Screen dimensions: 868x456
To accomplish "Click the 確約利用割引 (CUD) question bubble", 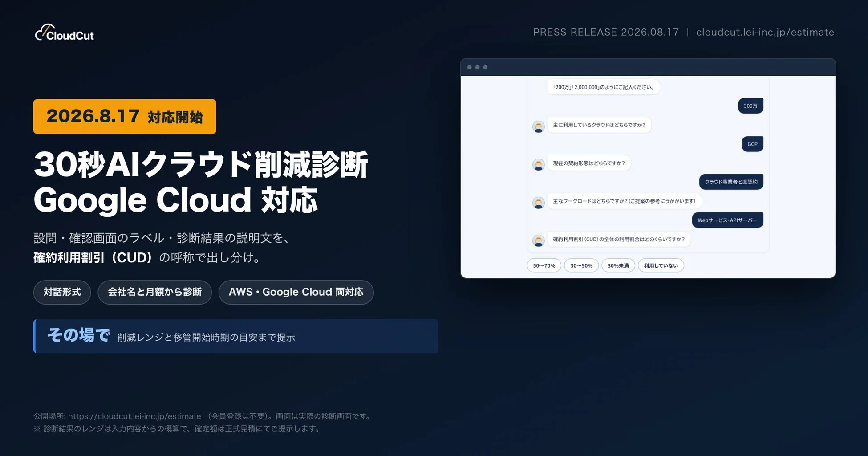I will [x=619, y=239].
